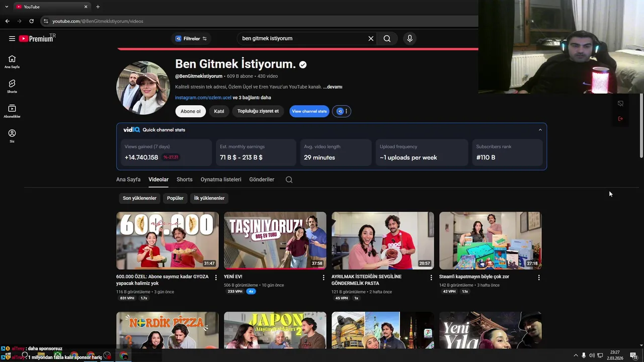Open YENİ EV! video title

(x=233, y=277)
